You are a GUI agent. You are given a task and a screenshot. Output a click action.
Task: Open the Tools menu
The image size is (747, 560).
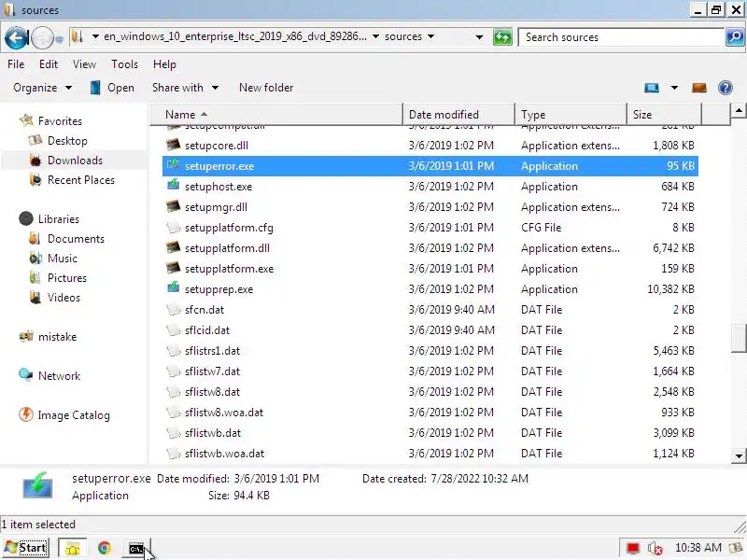pos(124,64)
